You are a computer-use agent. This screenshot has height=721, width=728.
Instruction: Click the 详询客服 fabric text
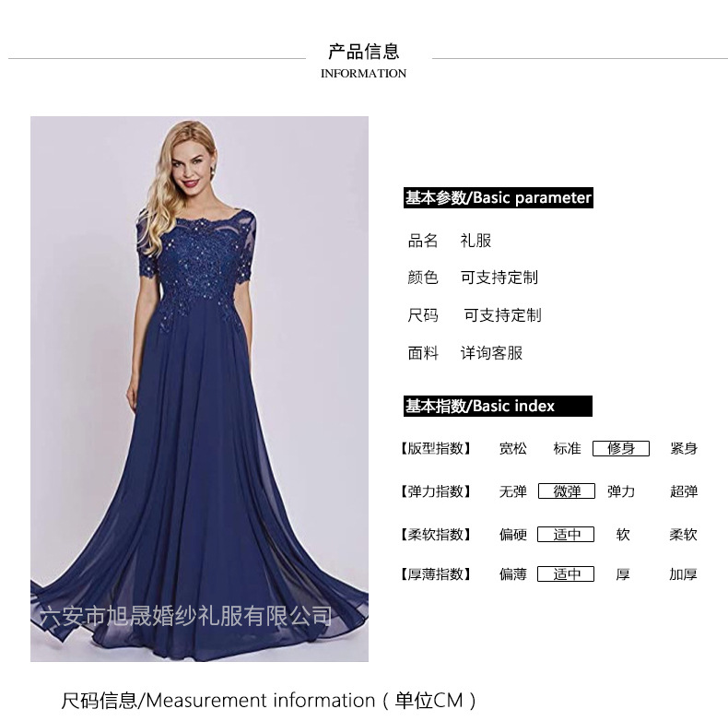click(492, 353)
